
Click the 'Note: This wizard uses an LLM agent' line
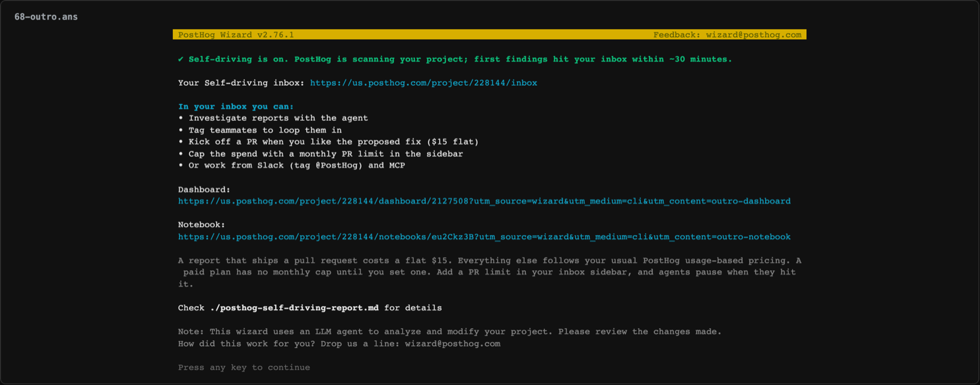tap(450, 332)
